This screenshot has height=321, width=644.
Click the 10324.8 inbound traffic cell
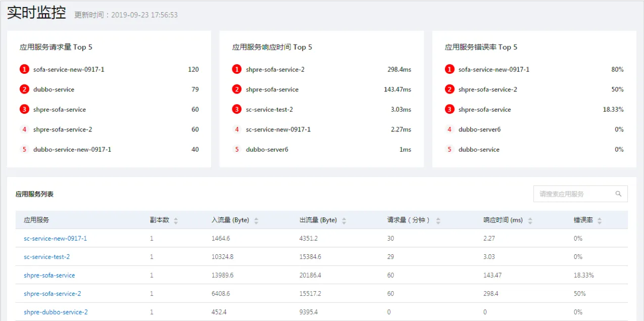pyautogui.click(x=223, y=257)
